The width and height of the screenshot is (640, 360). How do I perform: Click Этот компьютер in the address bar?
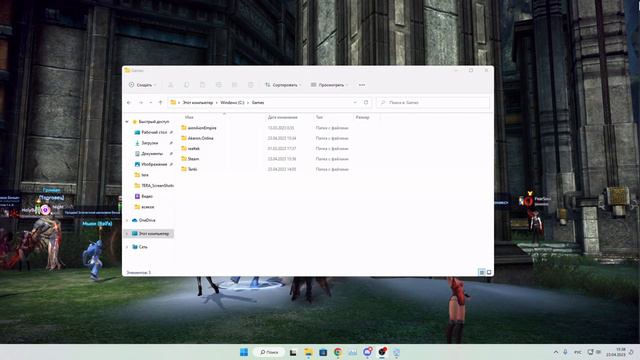tap(198, 102)
